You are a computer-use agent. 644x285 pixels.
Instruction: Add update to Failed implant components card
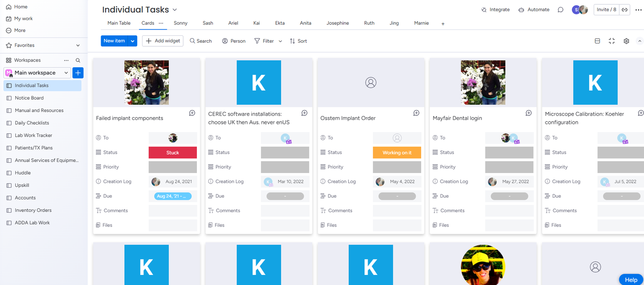click(x=192, y=113)
